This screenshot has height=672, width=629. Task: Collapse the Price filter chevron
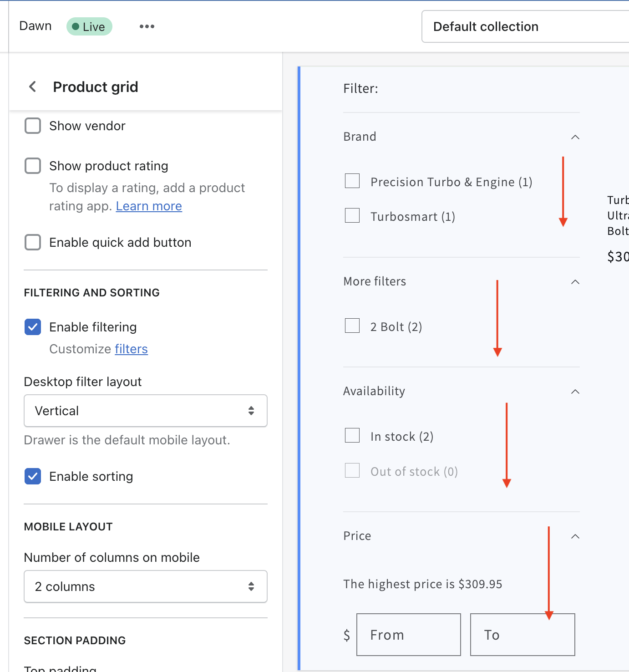[x=575, y=536]
